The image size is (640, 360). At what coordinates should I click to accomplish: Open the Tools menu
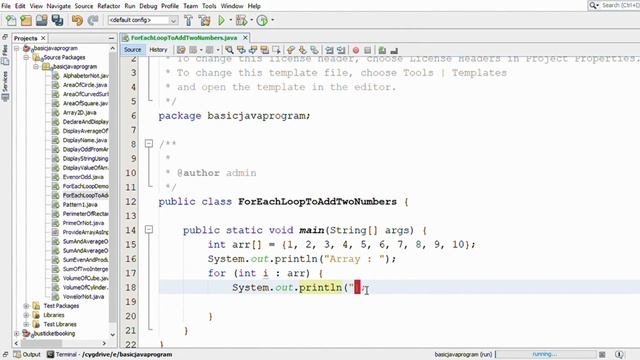(x=209, y=6)
